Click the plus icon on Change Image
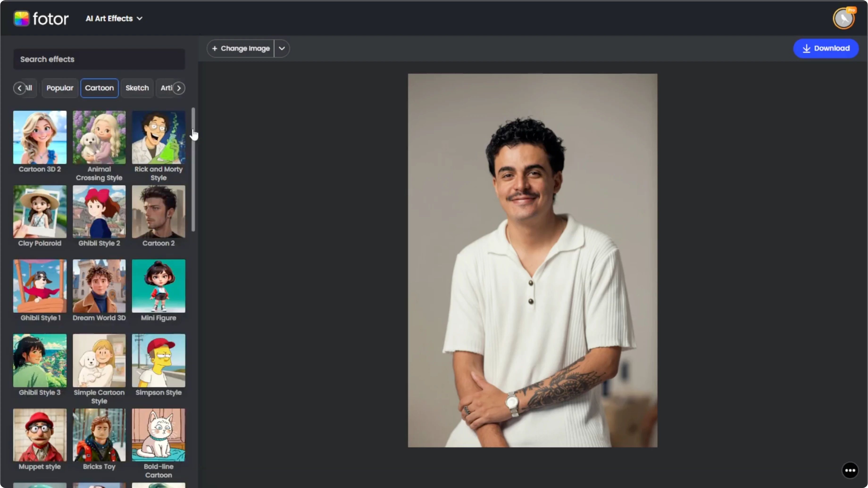Screen dimensions: 868x488 214,49
